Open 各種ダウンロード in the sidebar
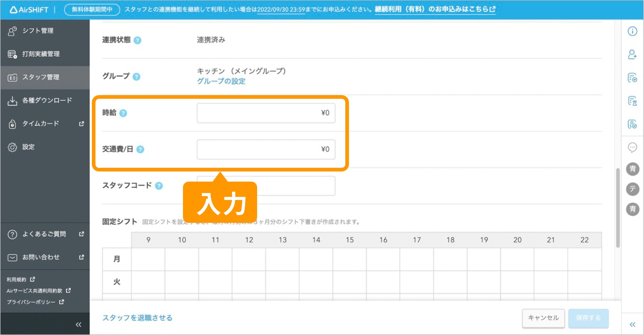Image resolution: width=644 pixels, height=335 pixels. click(47, 100)
